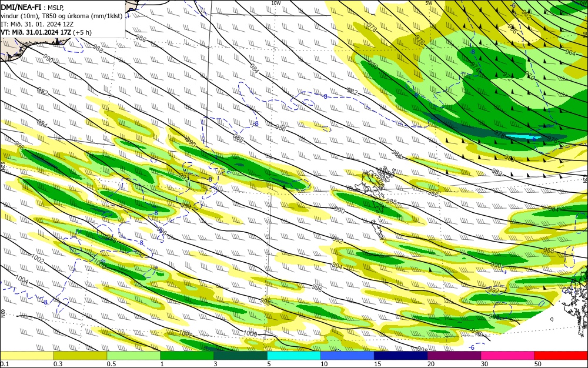Select the cyan 5 mm legend swatch
This screenshot has width=588, height=368.
293,355
